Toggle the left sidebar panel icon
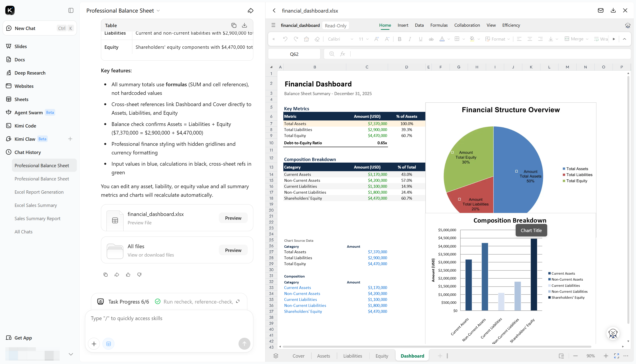 71,10
